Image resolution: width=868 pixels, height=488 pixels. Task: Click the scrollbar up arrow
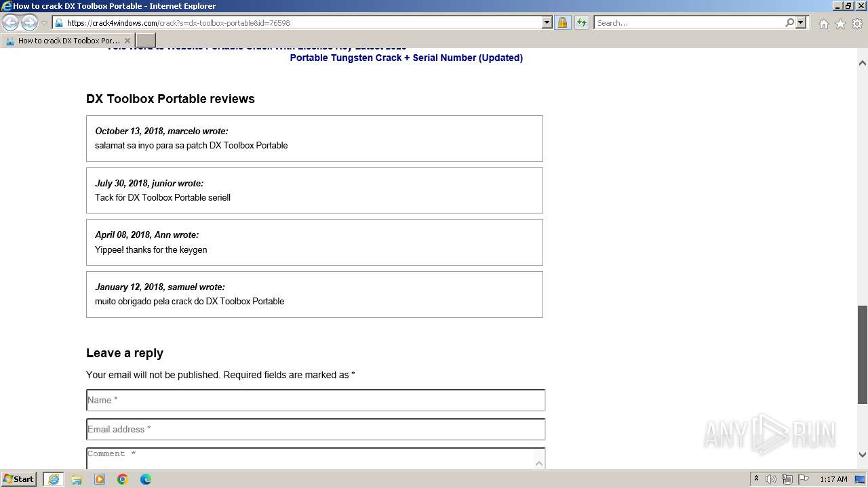coord(863,63)
